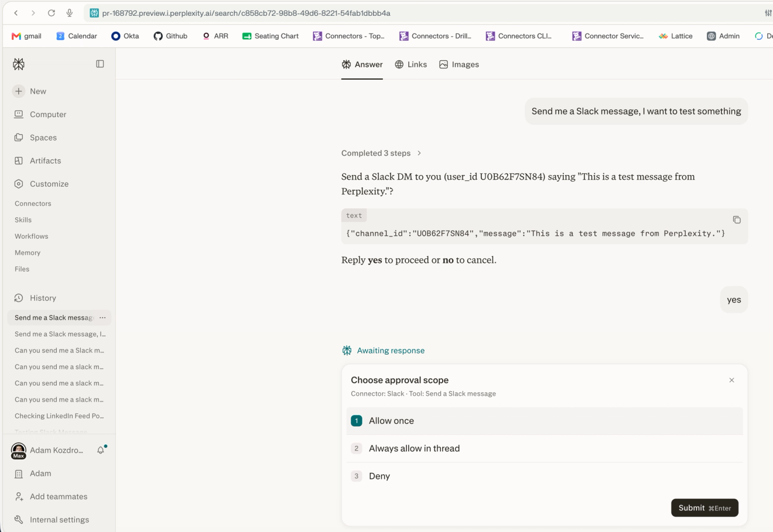
Task: Click the Computer monitor icon
Action: [x=19, y=114]
